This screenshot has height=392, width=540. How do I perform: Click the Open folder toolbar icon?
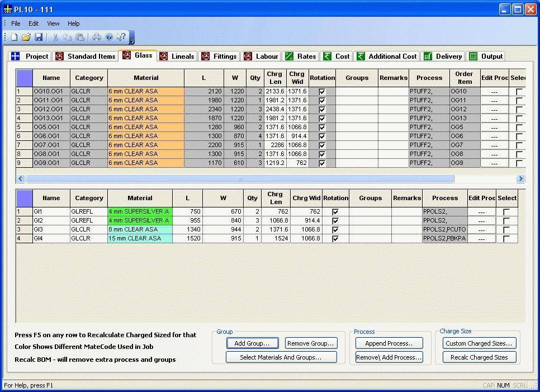pos(26,37)
